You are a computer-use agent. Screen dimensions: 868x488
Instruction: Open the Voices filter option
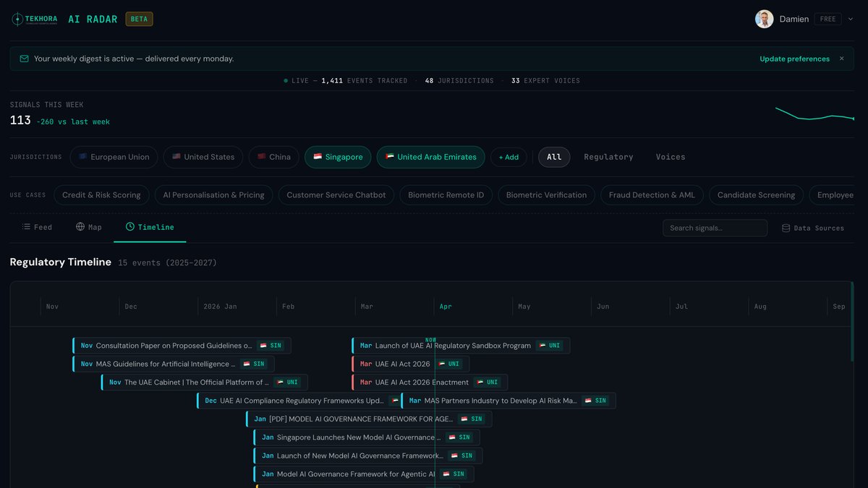670,157
